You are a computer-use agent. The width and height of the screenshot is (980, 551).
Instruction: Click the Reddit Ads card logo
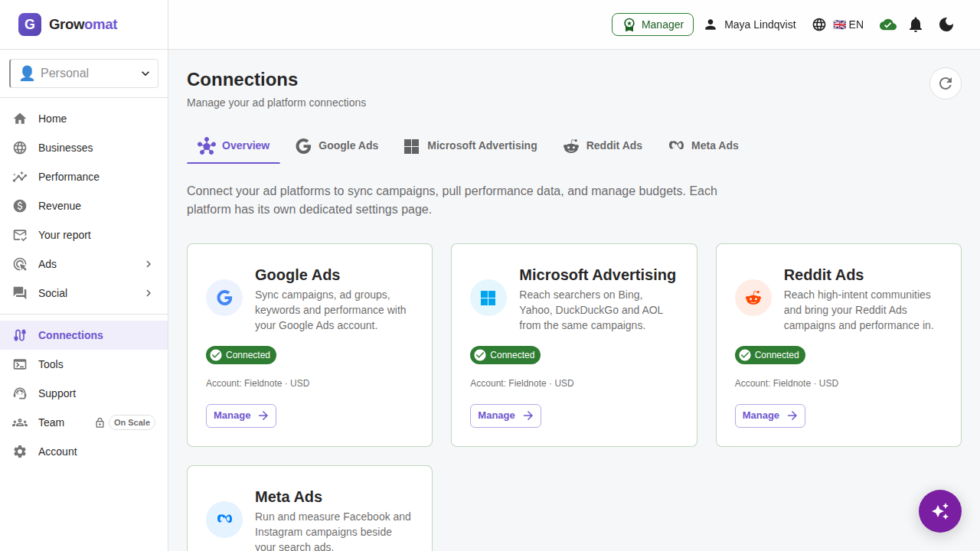[753, 298]
